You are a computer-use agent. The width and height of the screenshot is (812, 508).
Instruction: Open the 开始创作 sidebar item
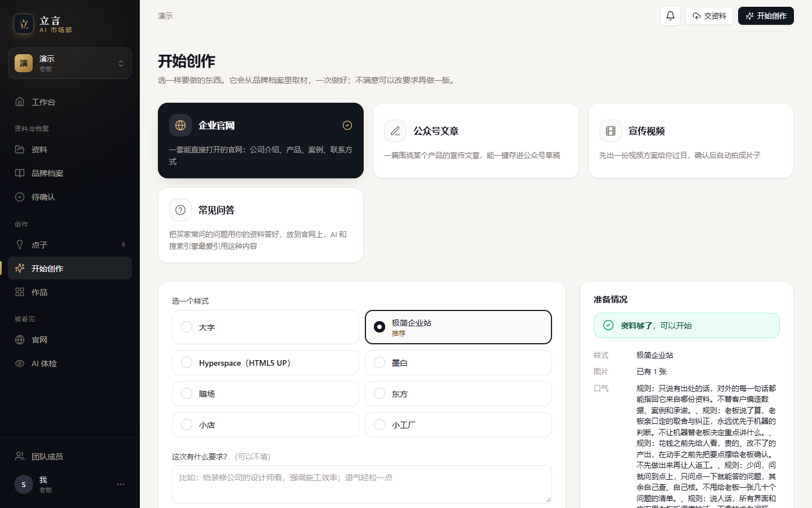[x=70, y=268]
